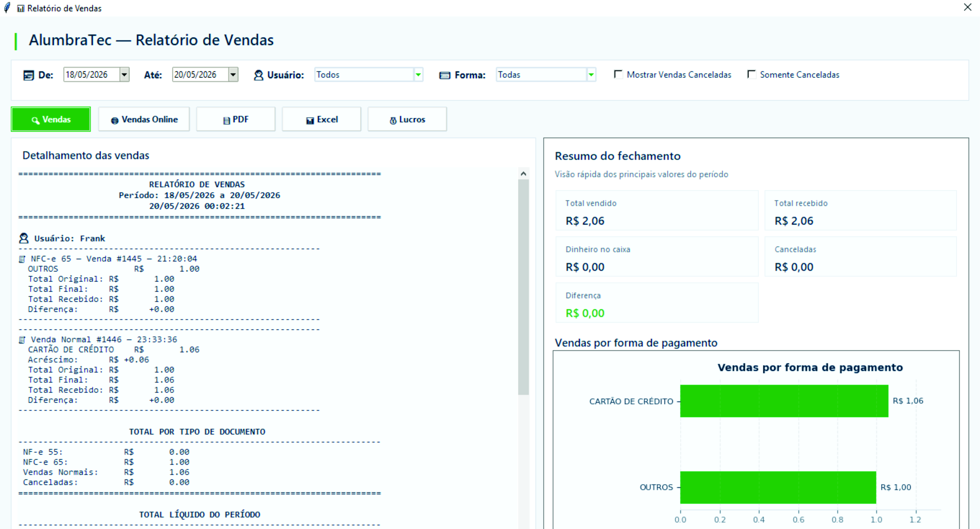The image size is (980, 529).
Task: Click the 'Canceladas:' total row in details
Action: tap(106, 482)
